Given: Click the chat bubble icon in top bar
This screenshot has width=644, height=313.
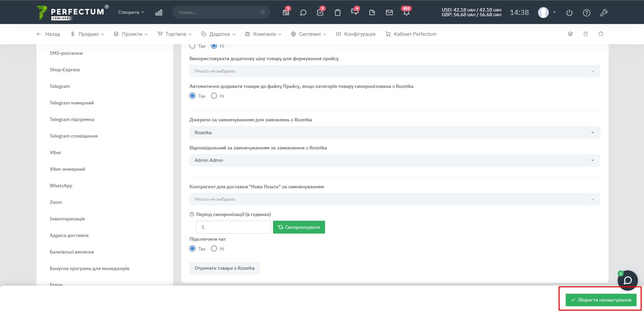Looking at the screenshot, I should pyautogui.click(x=303, y=13).
